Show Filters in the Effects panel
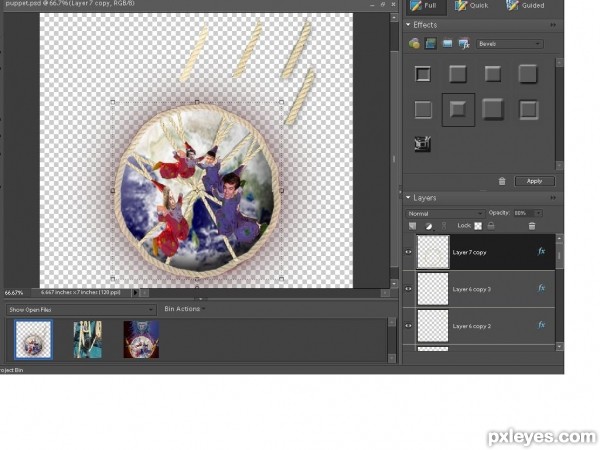 point(414,44)
